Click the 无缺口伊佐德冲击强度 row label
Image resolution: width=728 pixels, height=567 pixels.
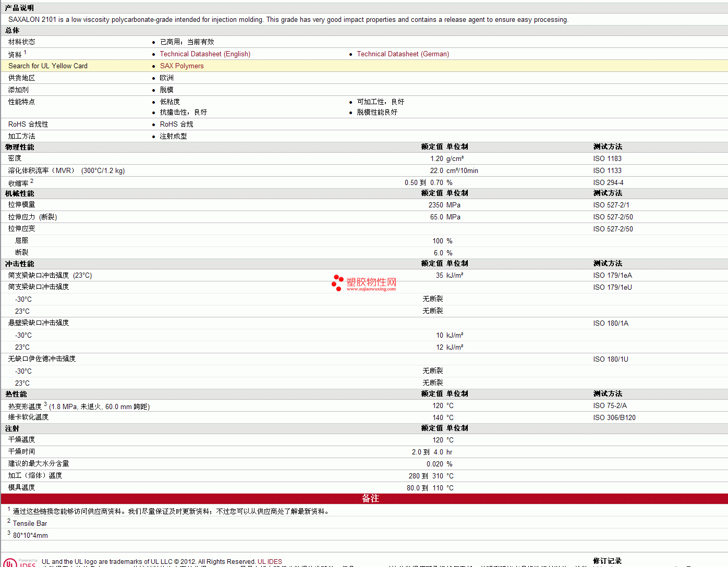pyautogui.click(x=42, y=359)
